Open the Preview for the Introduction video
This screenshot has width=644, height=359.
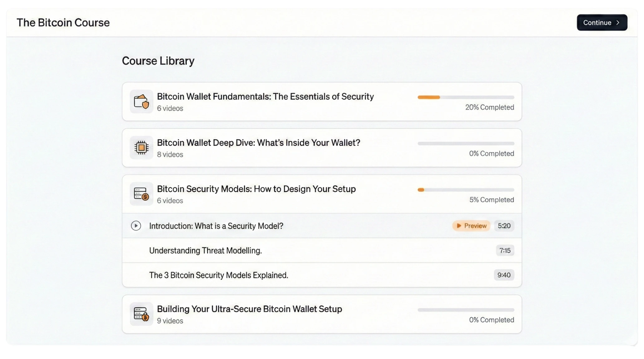click(x=471, y=226)
